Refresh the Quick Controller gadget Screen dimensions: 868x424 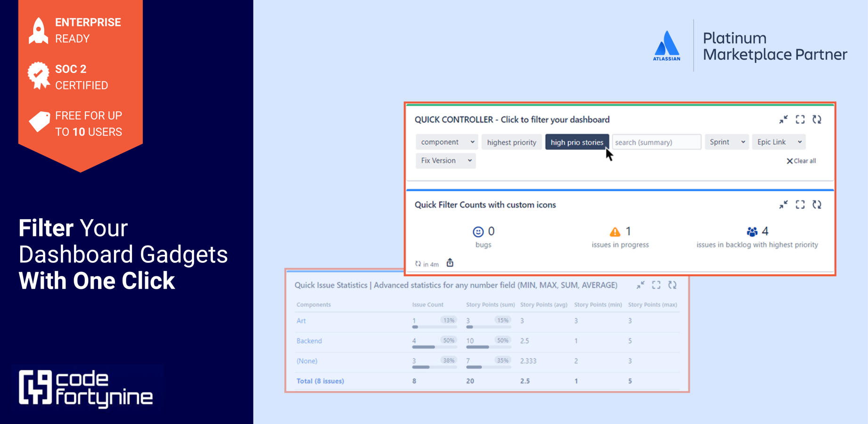[817, 120]
